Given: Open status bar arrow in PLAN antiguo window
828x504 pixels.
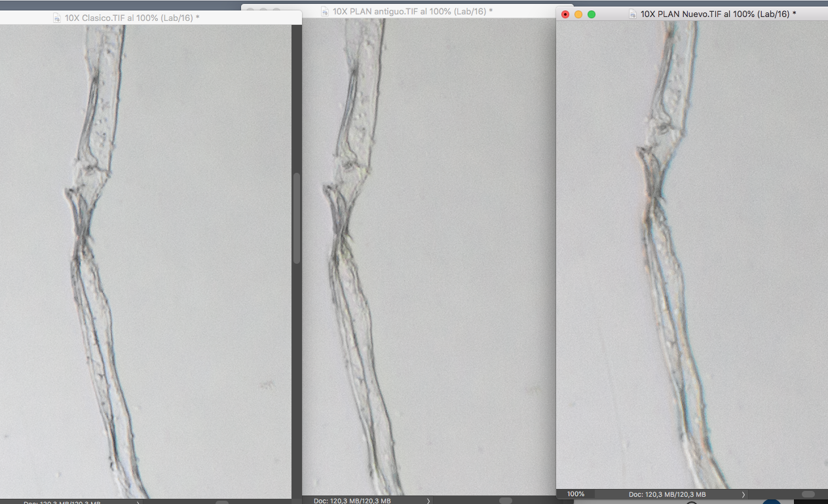Looking at the screenshot, I should (428, 501).
